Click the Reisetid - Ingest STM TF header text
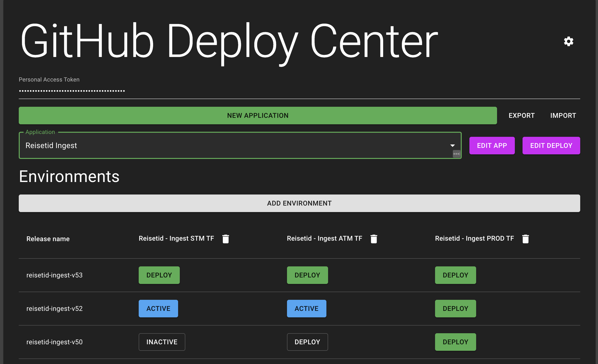Image resolution: width=598 pixels, height=364 pixels. (x=176, y=238)
